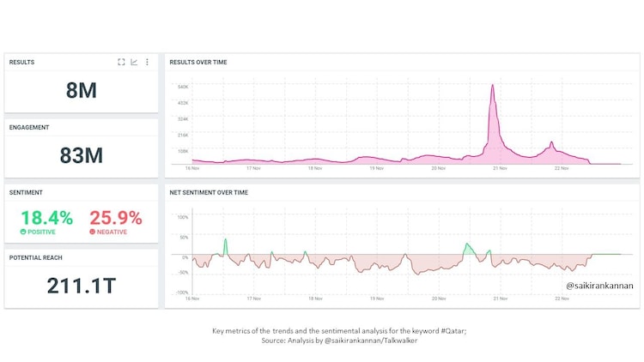Screen dimensions: 644x362
Task: Select the 18.4% positive sentiment value
Action: coord(47,218)
